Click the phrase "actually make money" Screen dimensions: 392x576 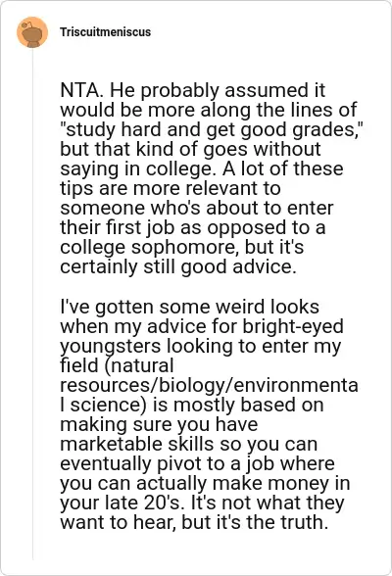point(231,484)
